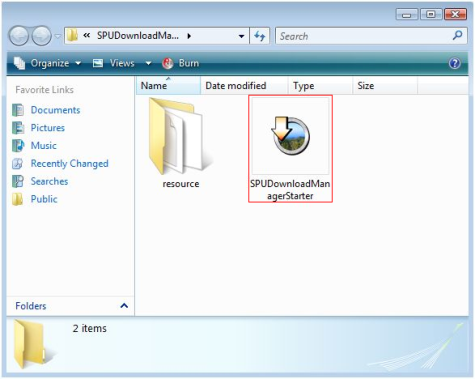Open the address bar history dropdown
The height and width of the screenshot is (379, 475).
pyautogui.click(x=241, y=36)
